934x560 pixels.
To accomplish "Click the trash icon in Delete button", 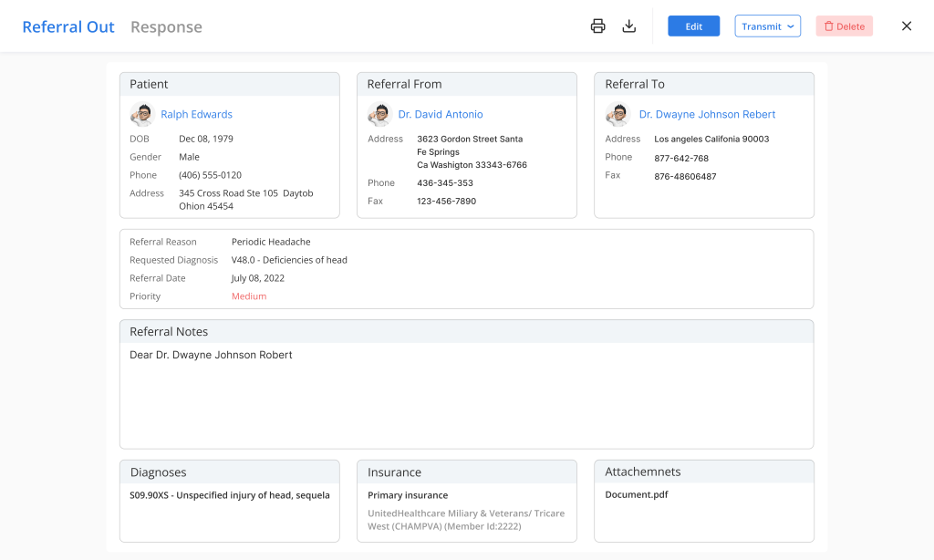I will point(828,26).
